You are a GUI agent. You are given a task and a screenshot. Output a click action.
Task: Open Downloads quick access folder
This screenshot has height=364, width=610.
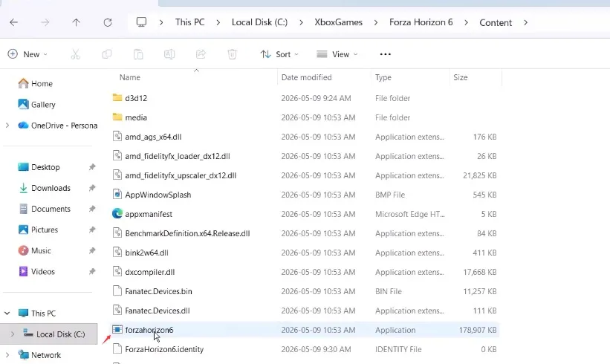pos(45,188)
